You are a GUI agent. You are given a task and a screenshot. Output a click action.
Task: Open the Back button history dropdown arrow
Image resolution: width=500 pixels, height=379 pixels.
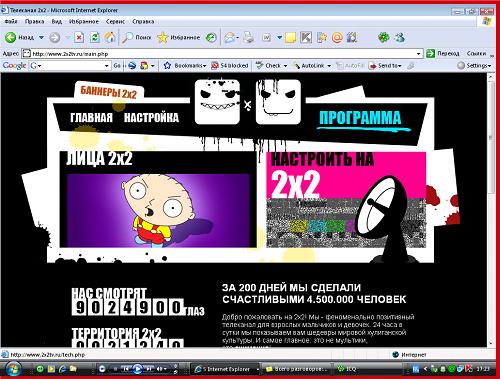click(x=41, y=37)
